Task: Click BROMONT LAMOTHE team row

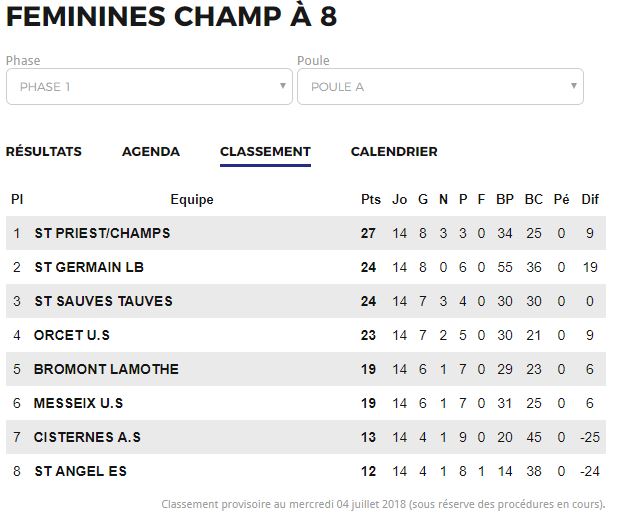Action: (x=306, y=369)
